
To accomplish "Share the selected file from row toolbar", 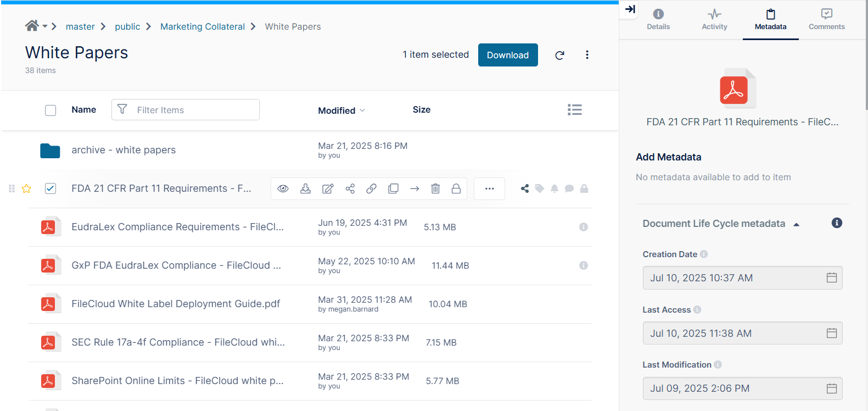I will pyautogui.click(x=350, y=188).
